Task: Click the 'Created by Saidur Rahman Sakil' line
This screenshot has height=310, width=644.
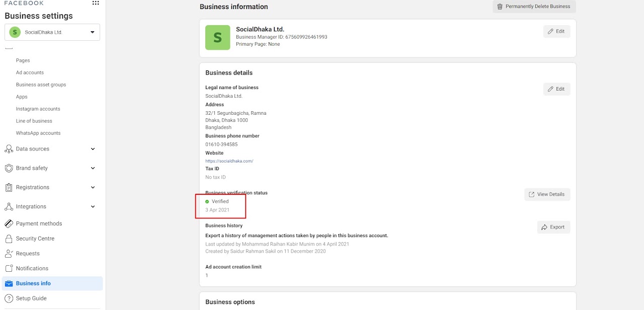Action: click(265, 251)
